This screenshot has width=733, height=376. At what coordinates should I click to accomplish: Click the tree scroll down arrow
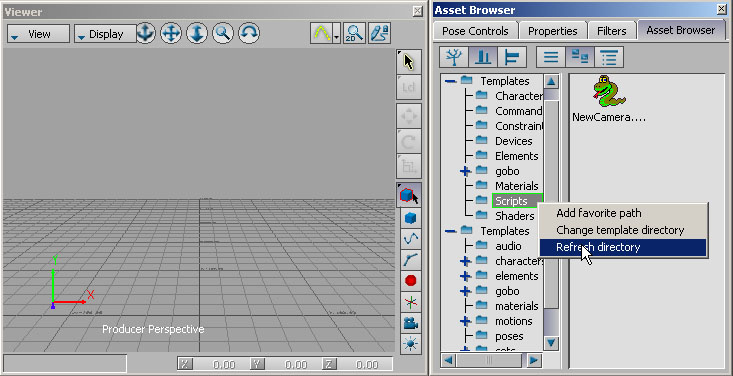552,343
